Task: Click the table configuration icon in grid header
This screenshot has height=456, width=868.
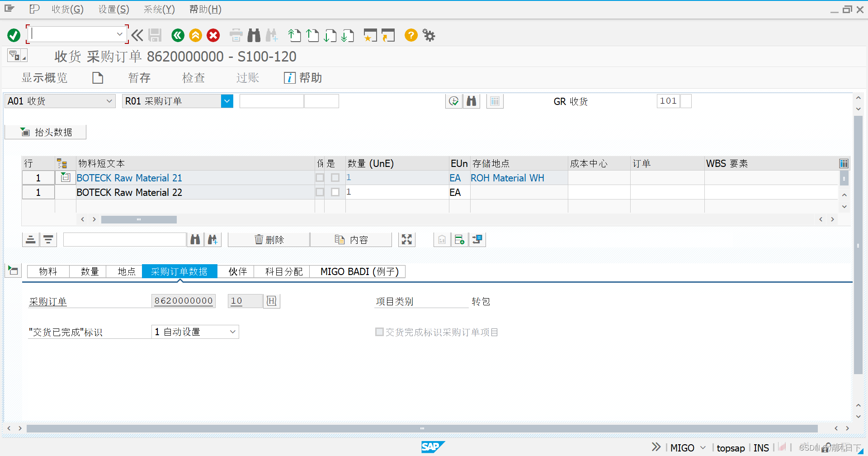Action: point(844,163)
